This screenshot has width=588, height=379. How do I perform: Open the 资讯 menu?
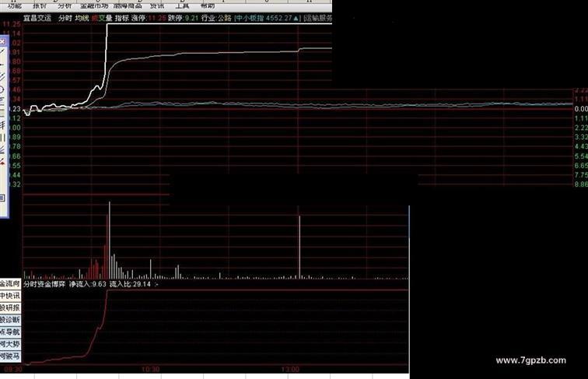pos(157,5)
